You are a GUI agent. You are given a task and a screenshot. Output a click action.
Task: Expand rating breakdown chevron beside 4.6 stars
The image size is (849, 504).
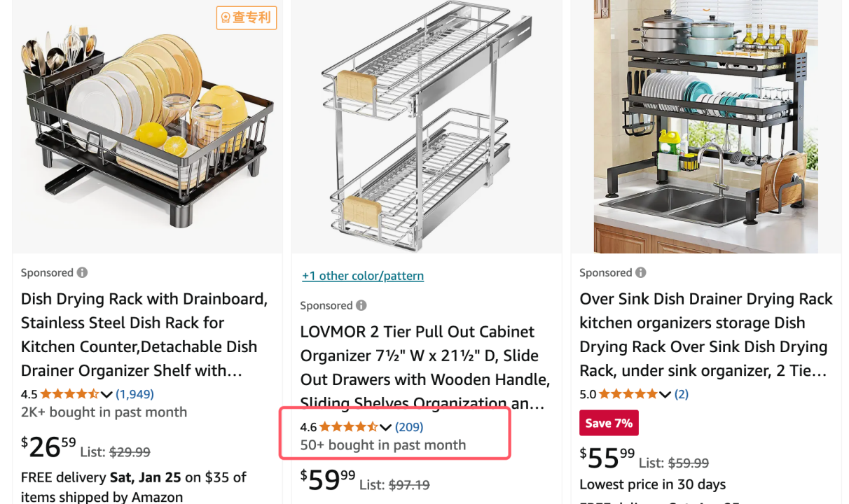pos(386,428)
